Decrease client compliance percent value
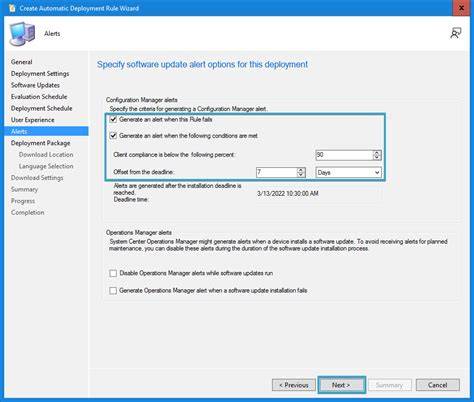Viewport: 474px width, 402px height. [x=377, y=157]
